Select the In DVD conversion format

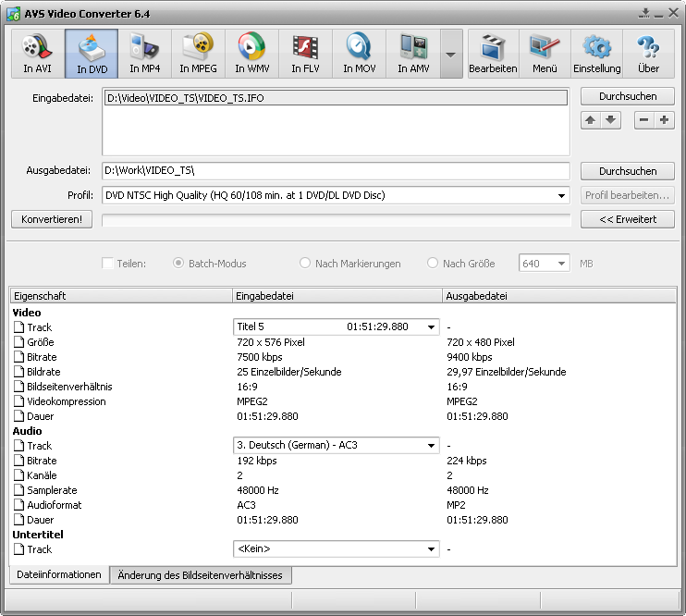coord(92,54)
